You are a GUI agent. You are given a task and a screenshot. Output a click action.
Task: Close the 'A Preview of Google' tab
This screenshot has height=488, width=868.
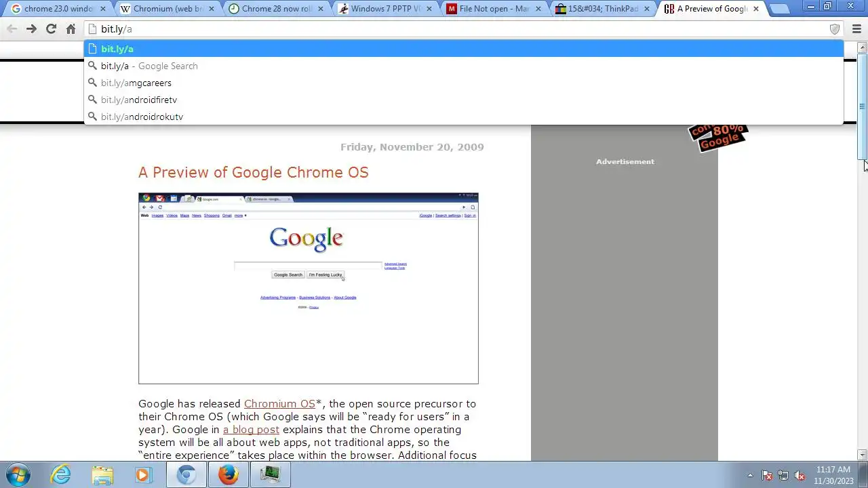pos(756,9)
